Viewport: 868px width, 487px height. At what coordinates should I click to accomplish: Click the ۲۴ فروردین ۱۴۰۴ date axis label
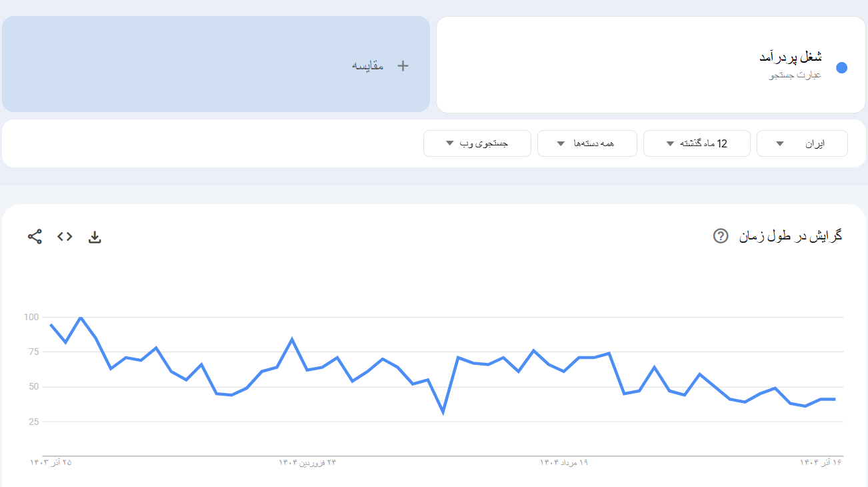pyautogui.click(x=307, y=462)
